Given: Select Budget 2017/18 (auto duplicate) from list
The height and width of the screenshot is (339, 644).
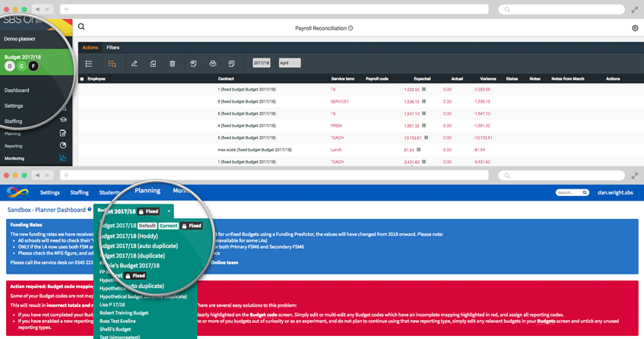Looking at the screenshot, I should (139, 246).
